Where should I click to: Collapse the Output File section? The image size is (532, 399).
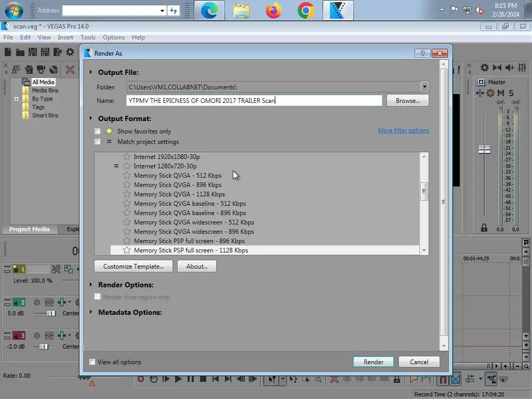pyautogui.click(x=90, y=72)
